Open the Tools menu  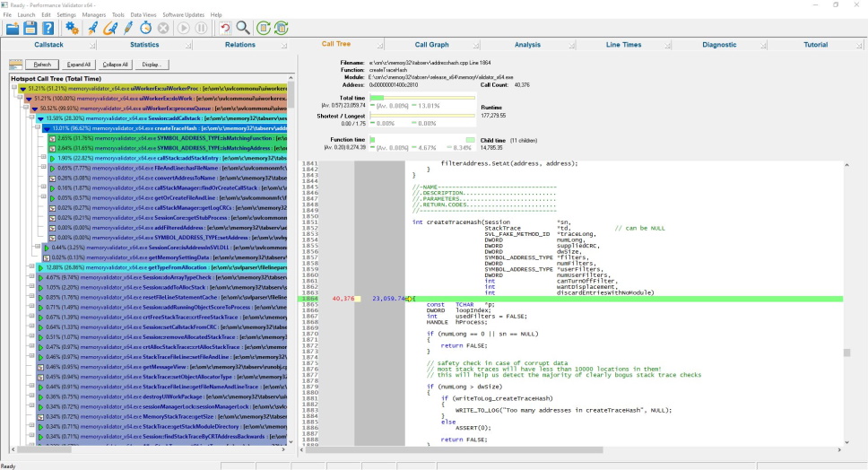coord(117,15)
